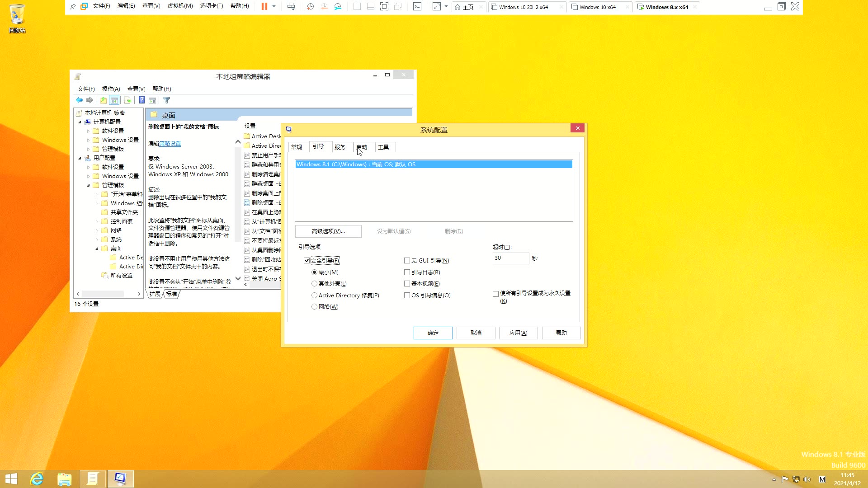Expand the 系统 tree node
The width and height of the screenshot is (868, 488).
pos(97,239)
